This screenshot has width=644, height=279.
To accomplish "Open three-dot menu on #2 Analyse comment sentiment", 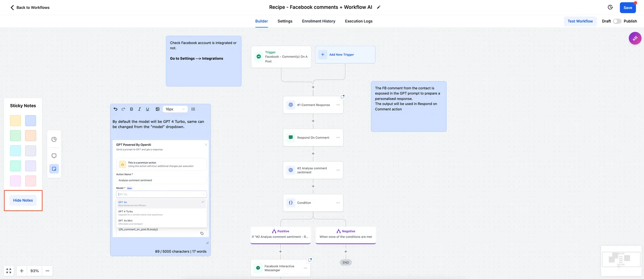I will (338, 170).
